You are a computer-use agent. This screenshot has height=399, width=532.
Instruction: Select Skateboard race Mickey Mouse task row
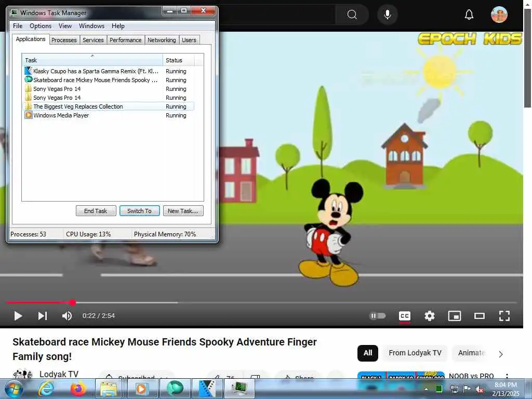(x=109, y=80)
